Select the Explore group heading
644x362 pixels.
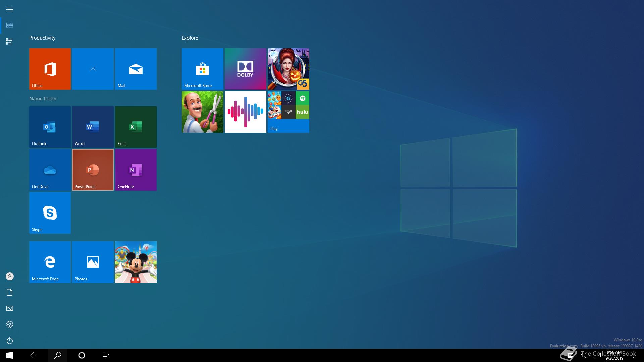click(190, 38)
